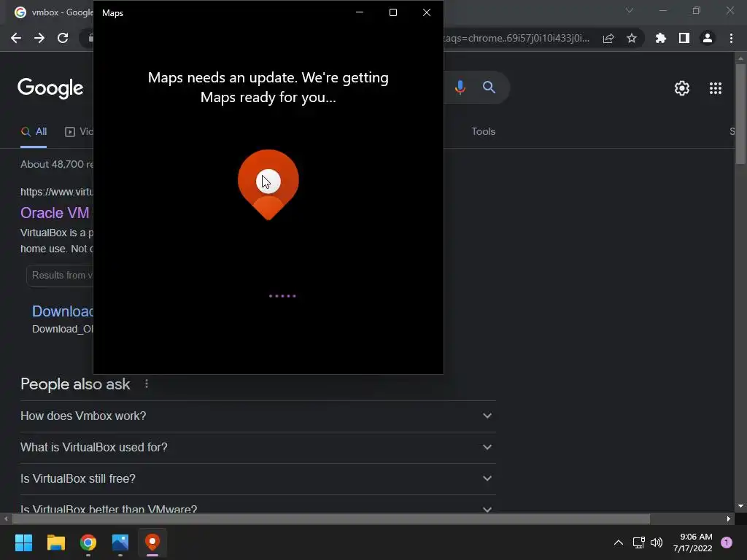747x560 pixels.
Task: Select the vmbox Google Chrome tab
Action: (x=52, y=12)
